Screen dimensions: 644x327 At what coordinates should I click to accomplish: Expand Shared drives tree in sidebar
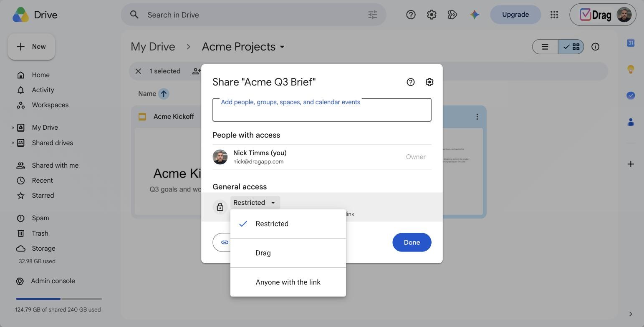[13, 143]
